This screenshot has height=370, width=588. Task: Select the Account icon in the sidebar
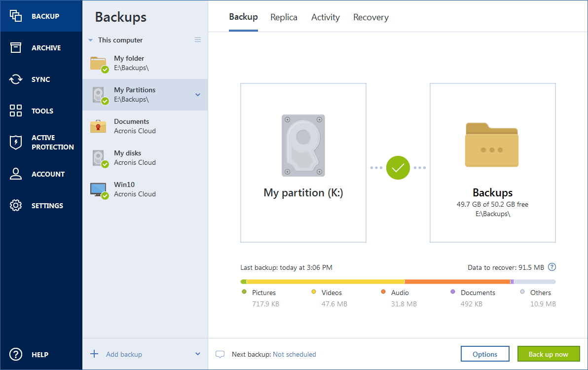pos(15,174)
